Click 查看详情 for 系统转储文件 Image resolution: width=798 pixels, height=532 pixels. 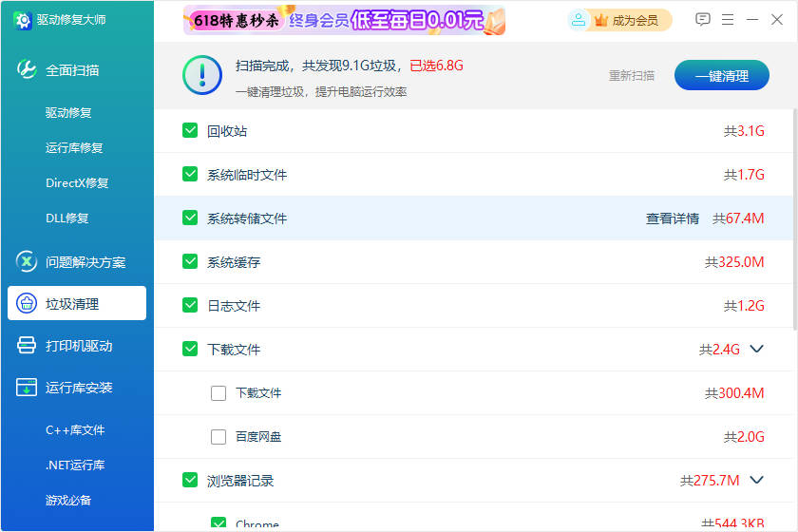coord(673,218)
